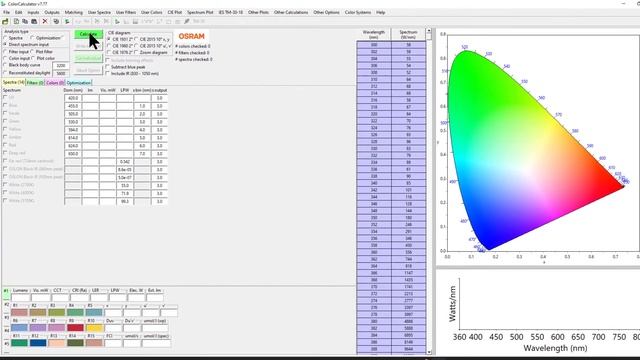640x360 pixels.
Task: Open the Other Calculations menu
Action: click(291, 12)
